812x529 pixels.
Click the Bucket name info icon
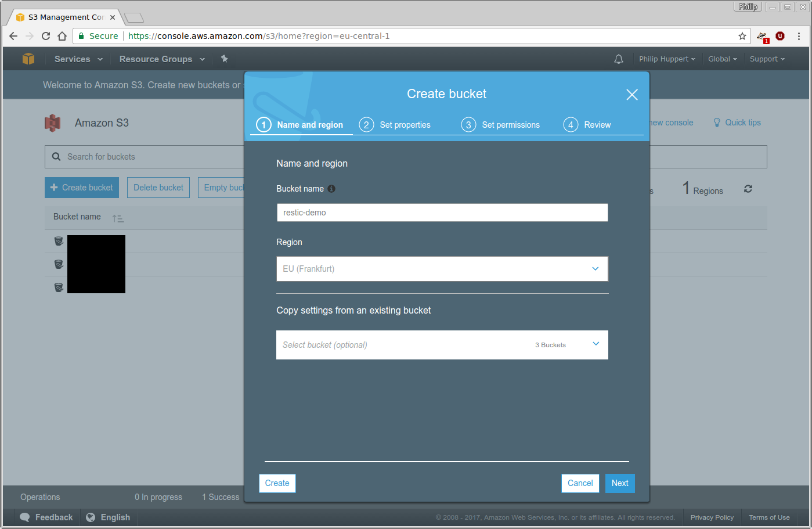pos(331,189)
